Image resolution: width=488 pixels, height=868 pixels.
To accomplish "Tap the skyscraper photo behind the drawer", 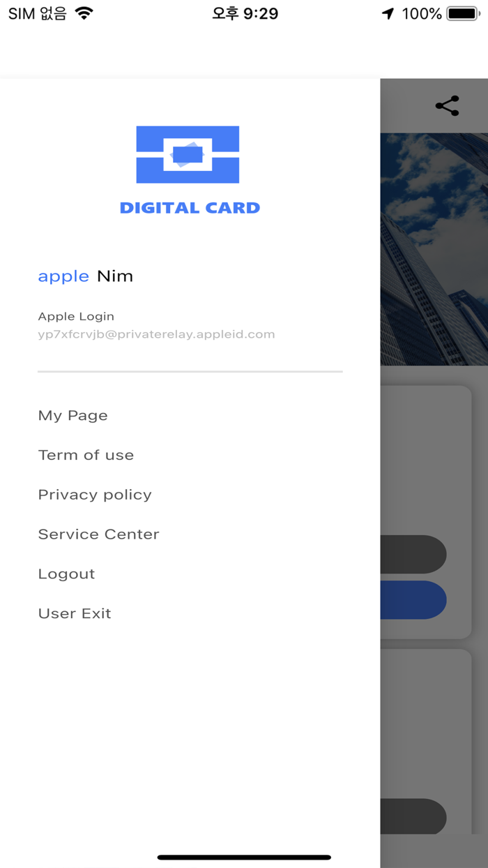I will coord(434,248).
